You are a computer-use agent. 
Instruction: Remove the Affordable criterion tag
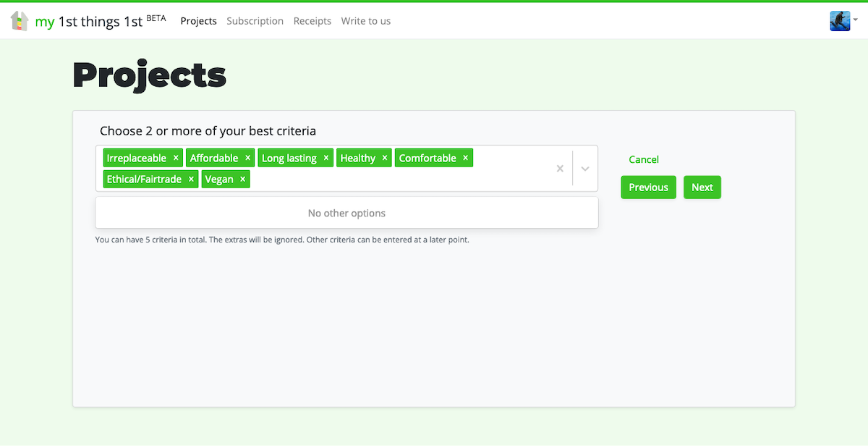coord(247,158)
